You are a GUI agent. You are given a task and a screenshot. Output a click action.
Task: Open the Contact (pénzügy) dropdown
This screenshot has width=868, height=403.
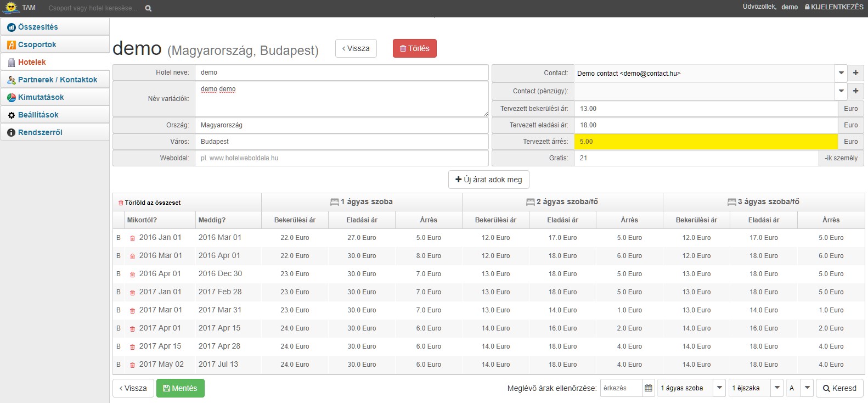[841, 91]
